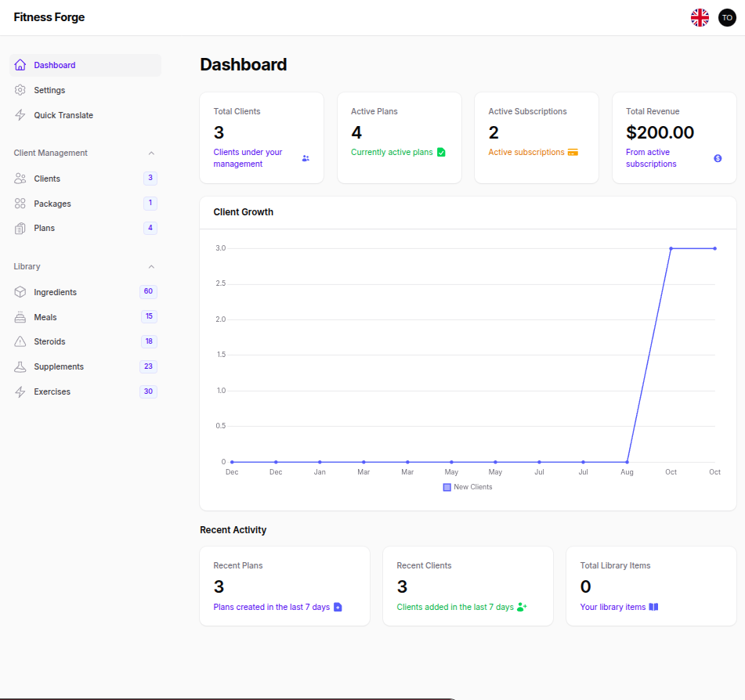Open the Meals library

(x=44, y=316)
